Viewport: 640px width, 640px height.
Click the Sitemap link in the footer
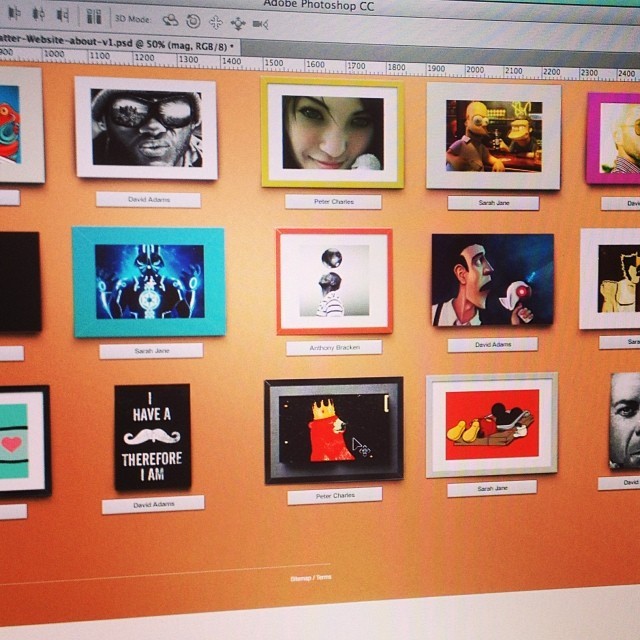pyautogui.click(x=301, y=578)
